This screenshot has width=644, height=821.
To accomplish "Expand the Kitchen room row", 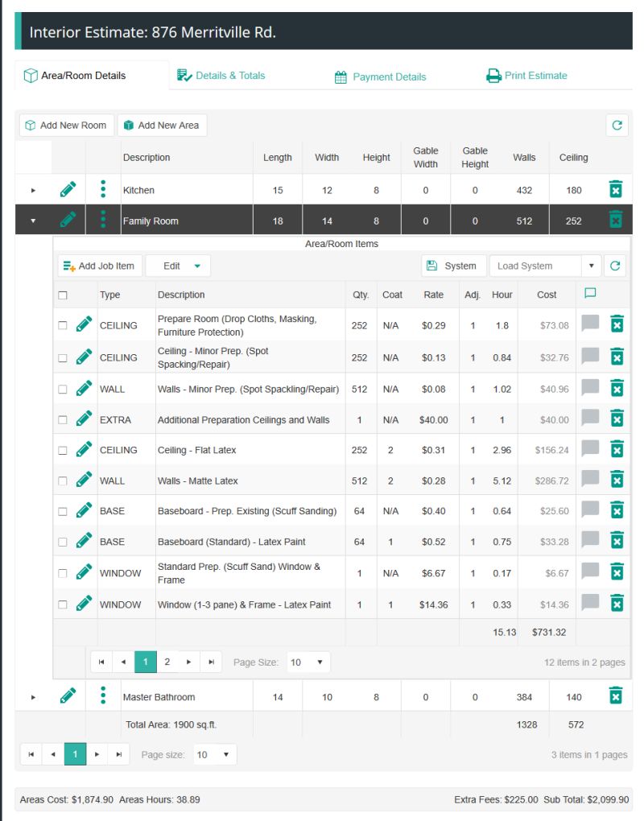I will 33,190.
